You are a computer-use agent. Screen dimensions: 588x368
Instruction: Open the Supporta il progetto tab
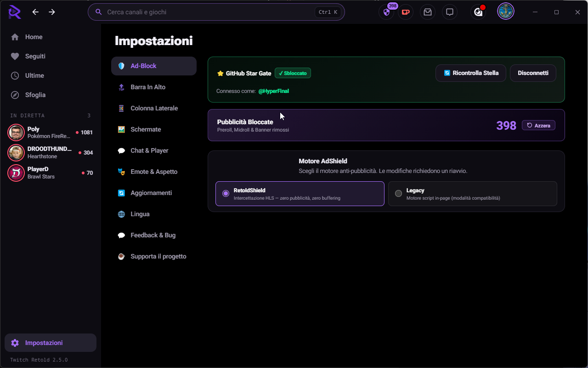point(154,256)
